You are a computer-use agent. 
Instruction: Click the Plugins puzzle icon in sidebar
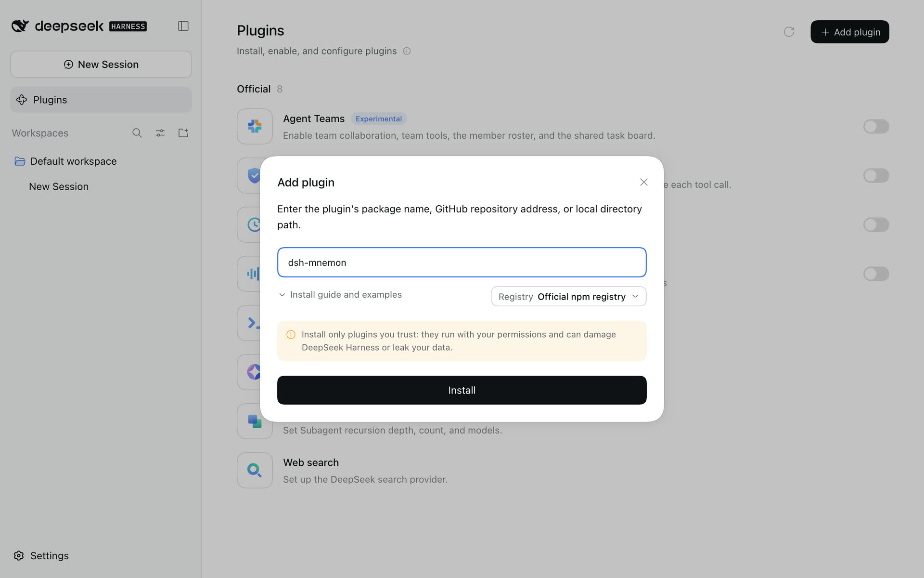tap(22, 100)
